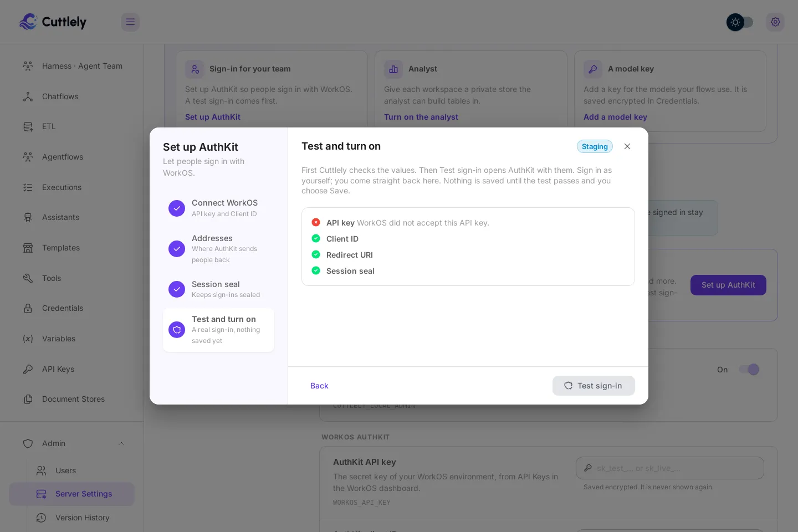Viewport: 798px width, 532px height.
Task: Go to Agentflows in sidebar
Action: 71,157
